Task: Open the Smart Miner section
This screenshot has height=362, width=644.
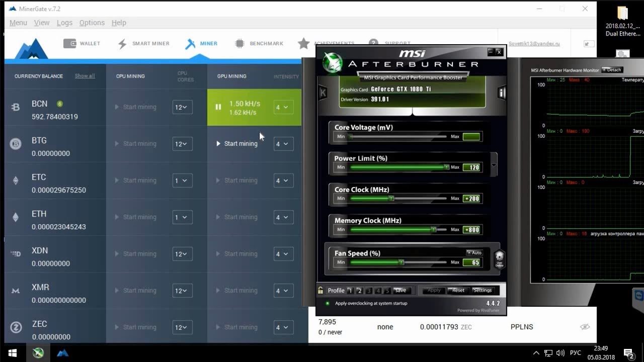Action: click(143, 44)
